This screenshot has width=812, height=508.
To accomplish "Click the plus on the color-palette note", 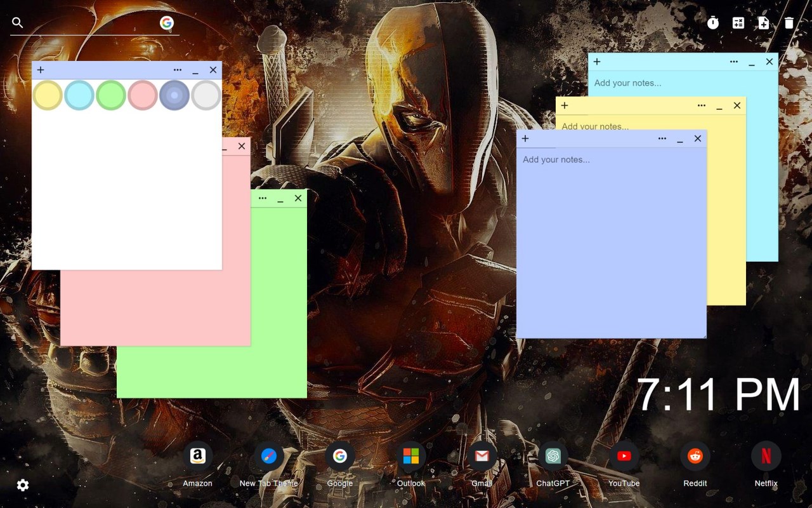I will pos(41,70).
